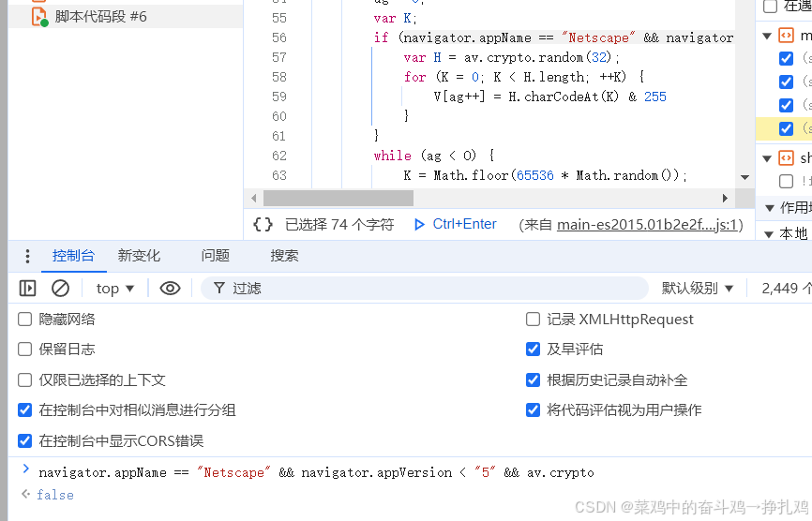812x521 pixels.
Task: Click the horizontal scrollbar left arrow
Action: [252, 199]
